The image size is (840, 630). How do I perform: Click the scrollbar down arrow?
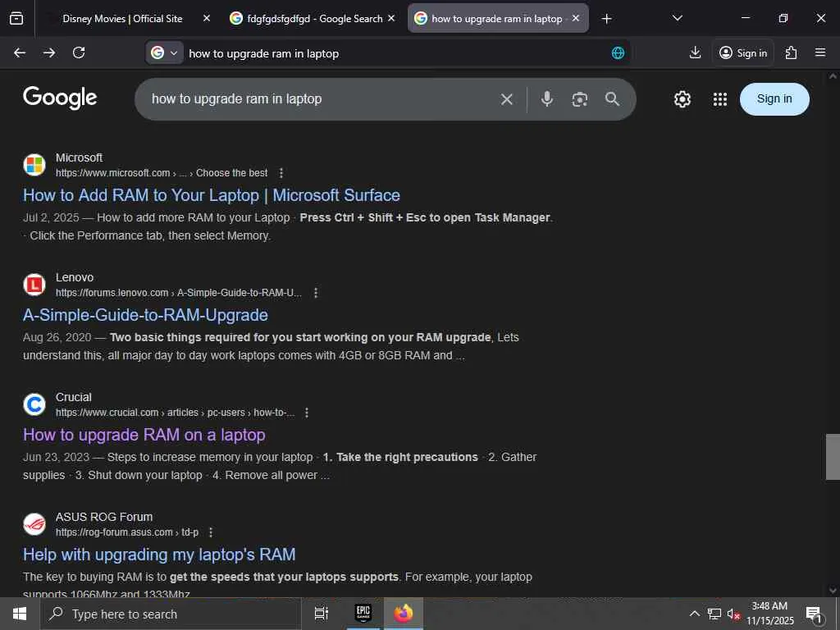(x=833, y=591)
